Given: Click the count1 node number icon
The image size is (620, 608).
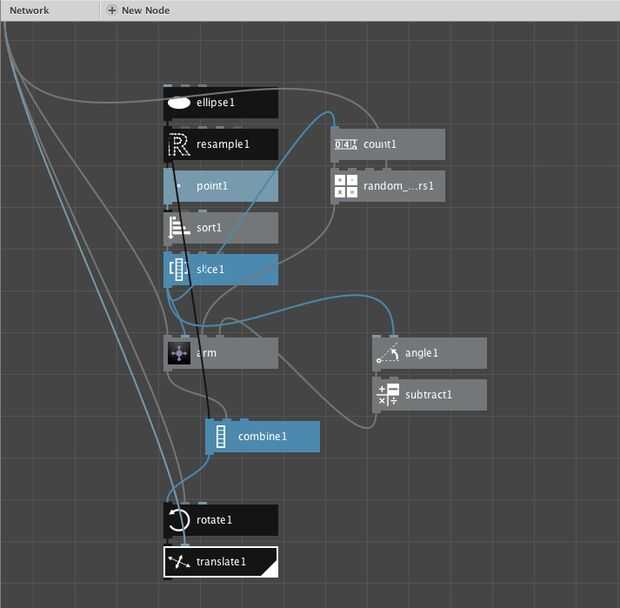Looking at the screenshot, I should [x=346, y=145].
